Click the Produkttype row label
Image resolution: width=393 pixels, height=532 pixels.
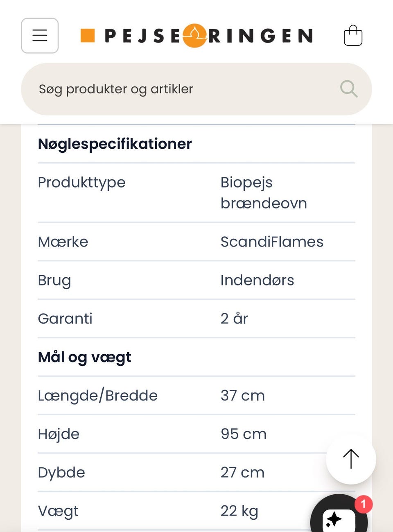(x=81, y=182)
